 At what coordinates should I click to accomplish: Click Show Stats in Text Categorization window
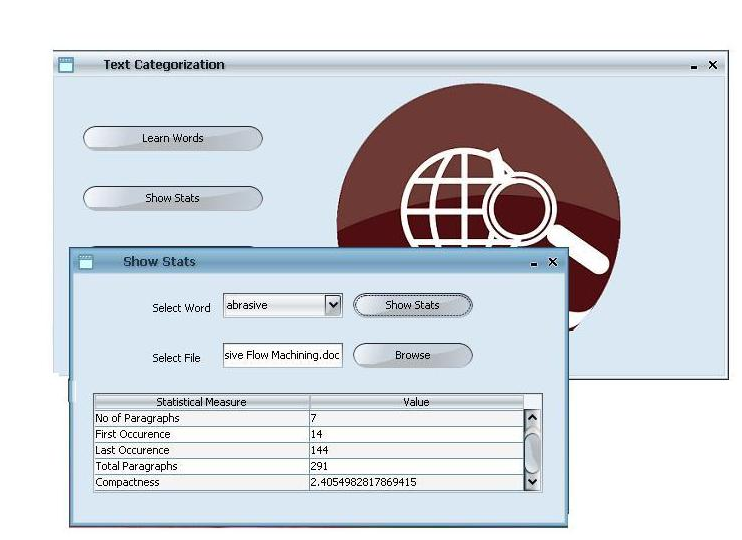coord(173,198)
